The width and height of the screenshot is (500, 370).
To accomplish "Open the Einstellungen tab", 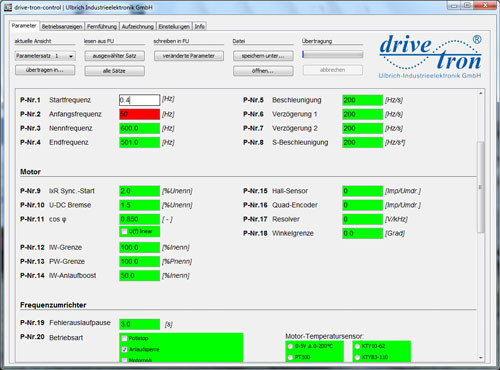I will pos(174,26).
